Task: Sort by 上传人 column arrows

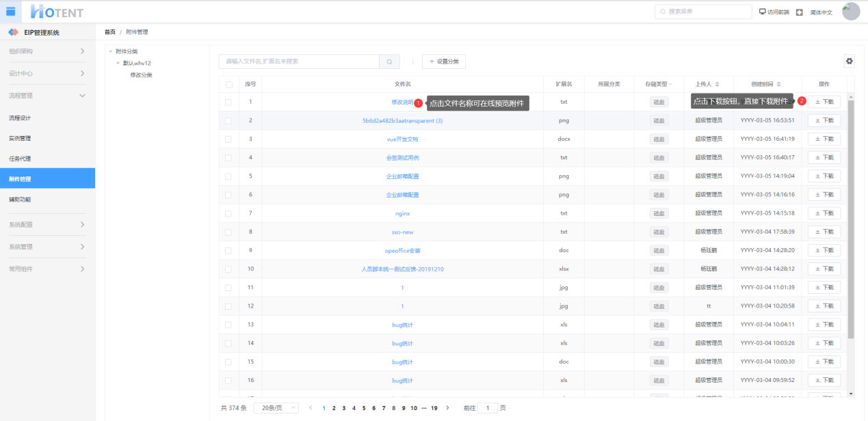Action: click(x=718, y=84)
